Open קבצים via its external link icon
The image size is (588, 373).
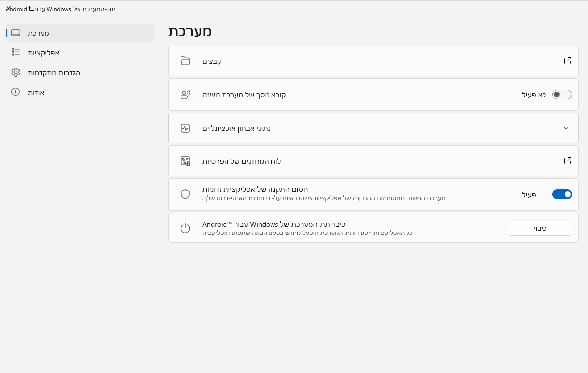(567, 61)
